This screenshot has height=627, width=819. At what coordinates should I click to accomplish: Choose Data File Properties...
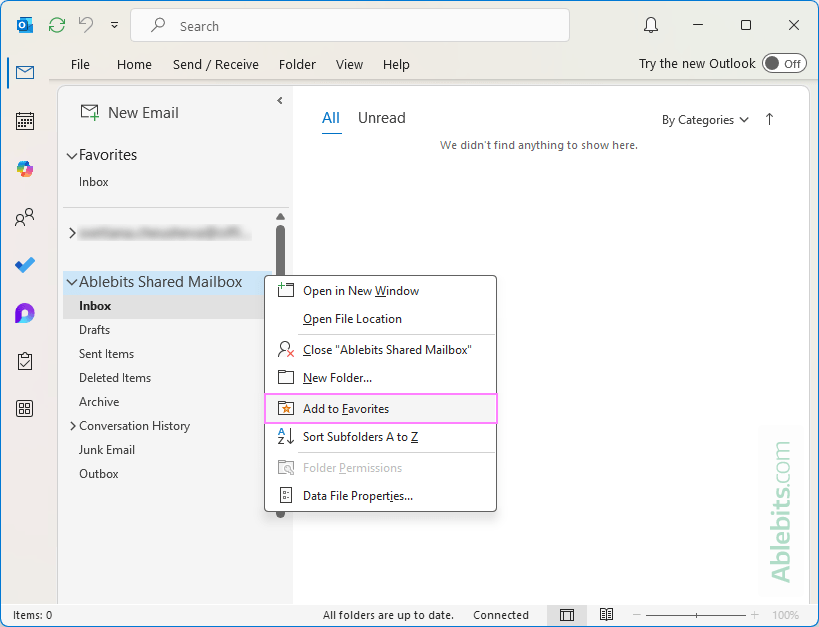click(x=380, y=495)
